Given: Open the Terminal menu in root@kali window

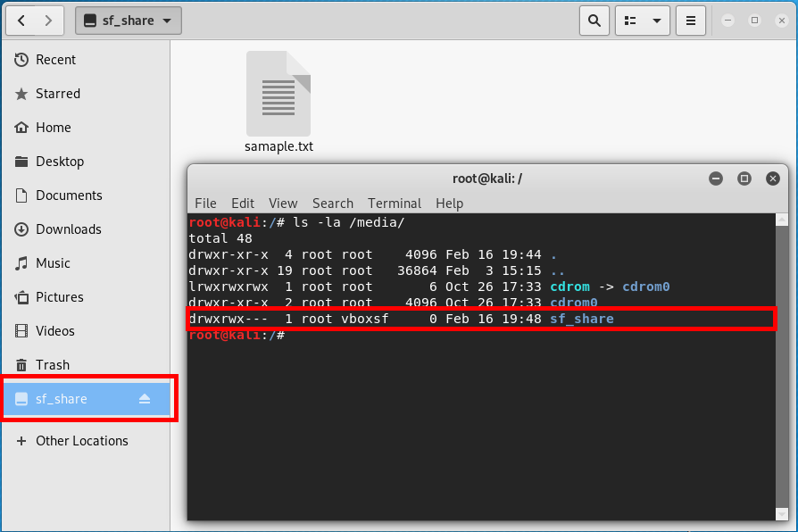Looking at the screenshot, I should coord(395,203).
